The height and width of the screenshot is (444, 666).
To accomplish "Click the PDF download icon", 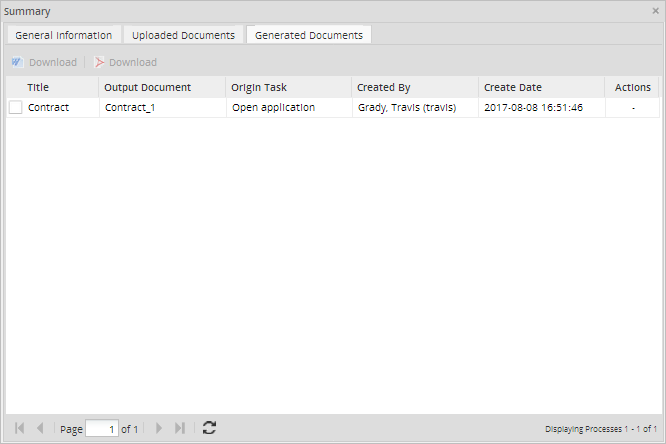I will click(x=99, y=62).
